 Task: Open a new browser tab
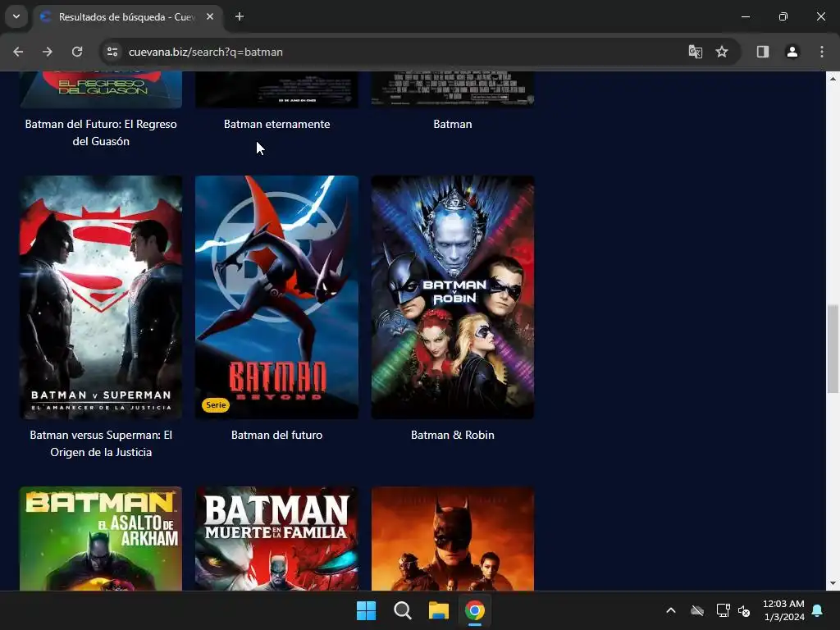click(x=240, y=16)
